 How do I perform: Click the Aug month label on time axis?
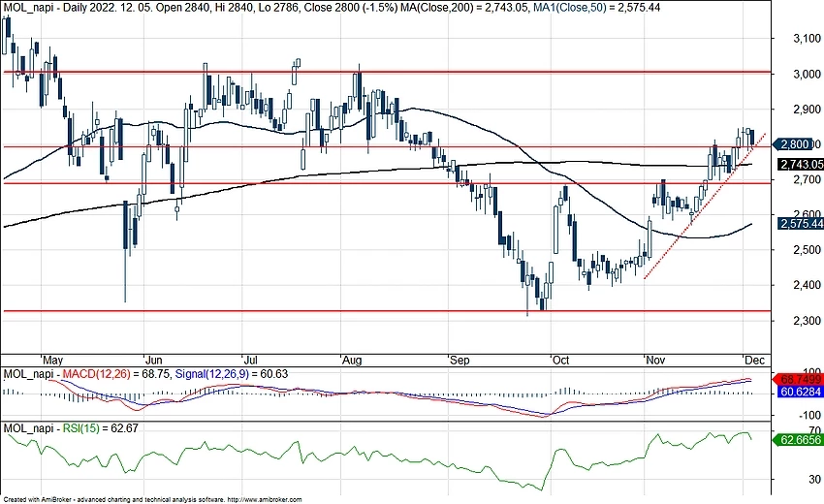click(352, 360)
